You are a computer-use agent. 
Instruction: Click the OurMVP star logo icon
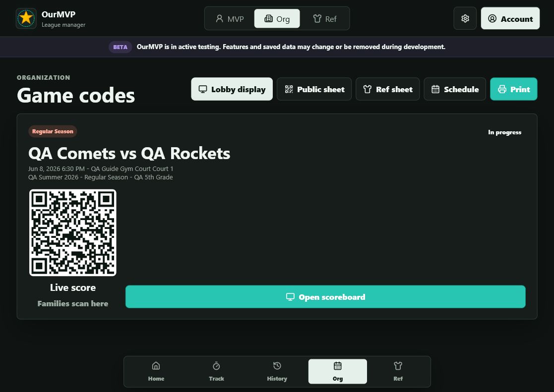coord(26,18)
